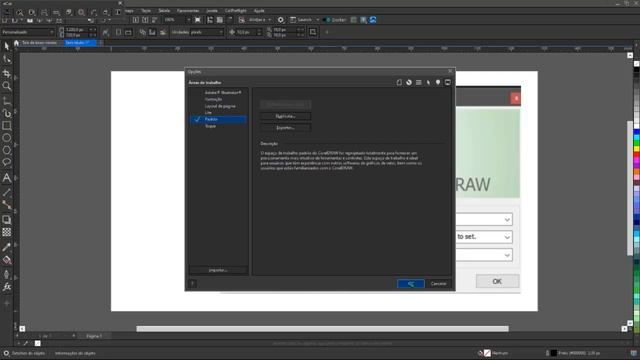Open the Unidades units dropdown
640x360 pixels.
pyautogui.click(x=207, y=32)
